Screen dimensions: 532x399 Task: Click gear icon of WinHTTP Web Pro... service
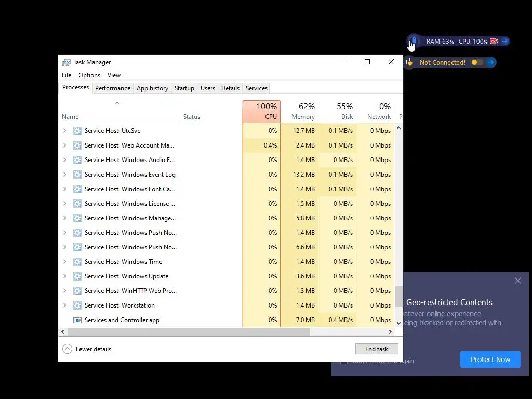(77, 291)
